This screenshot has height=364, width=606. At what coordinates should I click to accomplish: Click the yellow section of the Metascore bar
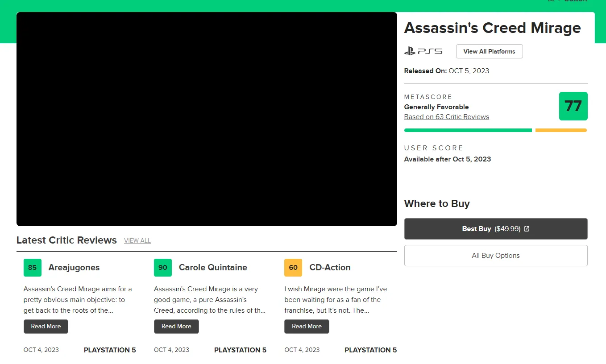tap(561, 130)
